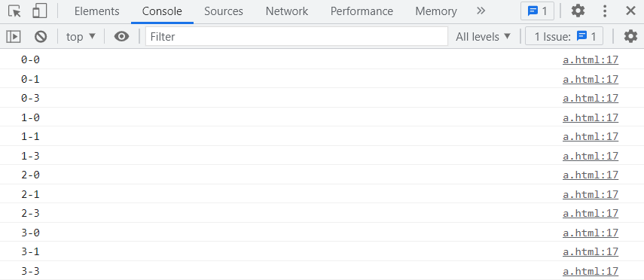644x280 pixels.
Task: Click into the console Filter field
Action: [297, 37]
